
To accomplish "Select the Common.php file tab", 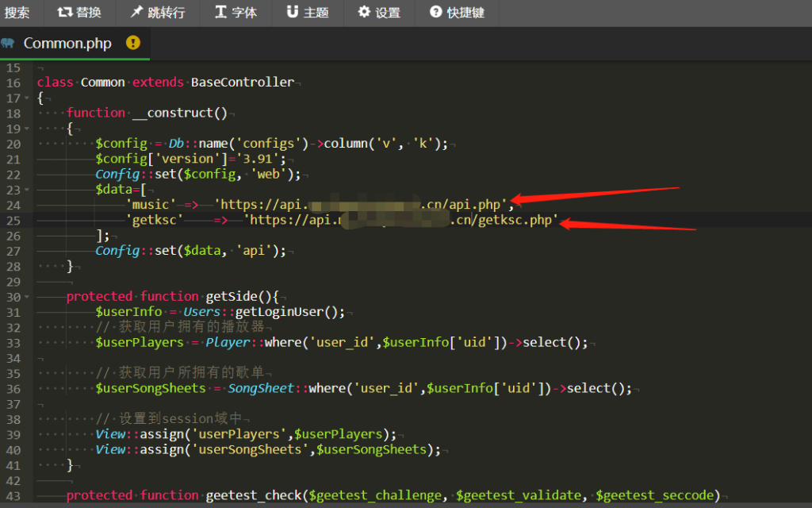I will pyautogui.click(x=67, y=43).
